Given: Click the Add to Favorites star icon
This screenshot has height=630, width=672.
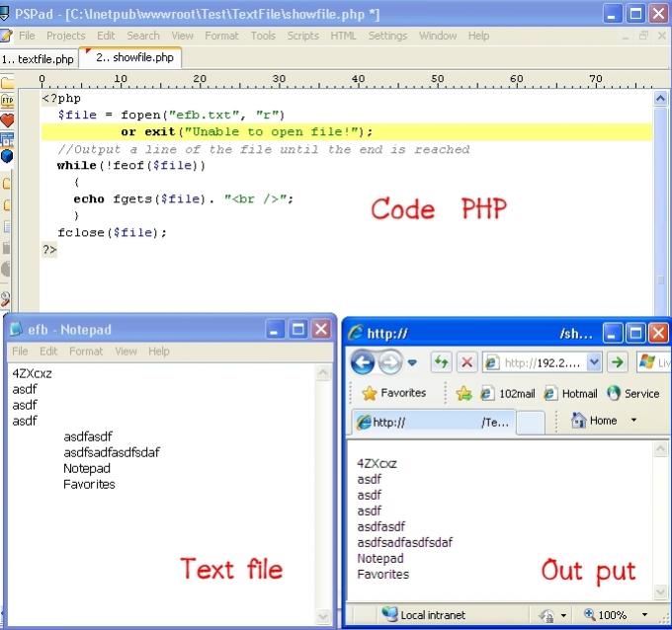Looking at the screenshot, I should [463, 393].
